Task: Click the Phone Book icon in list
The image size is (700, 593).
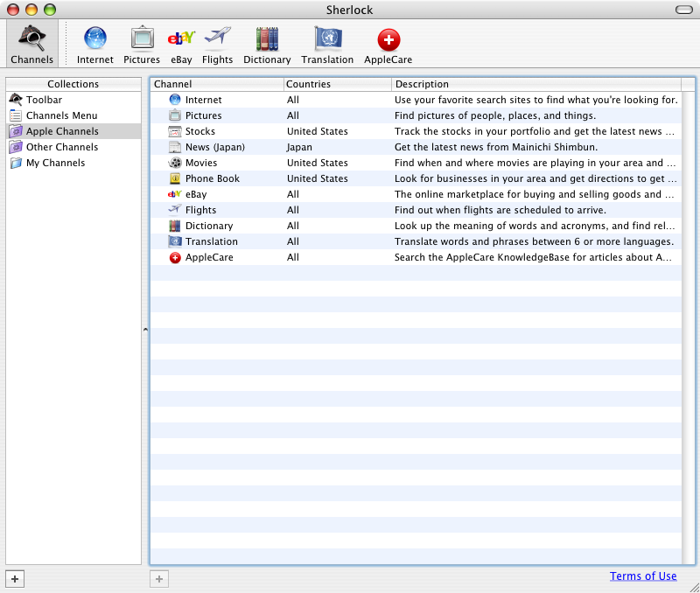Action: (175, 178)
